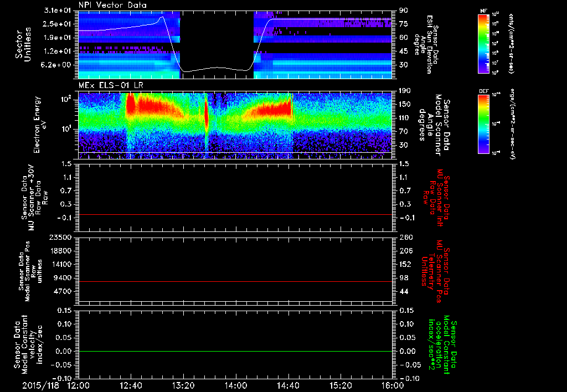Click the red line in MU Scanner +30V panel
This screenshot has width=567, height=392.
point(235,214)
